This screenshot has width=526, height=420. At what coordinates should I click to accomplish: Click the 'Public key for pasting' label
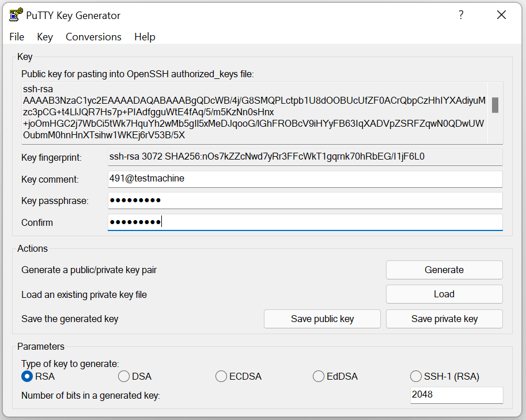138,74
